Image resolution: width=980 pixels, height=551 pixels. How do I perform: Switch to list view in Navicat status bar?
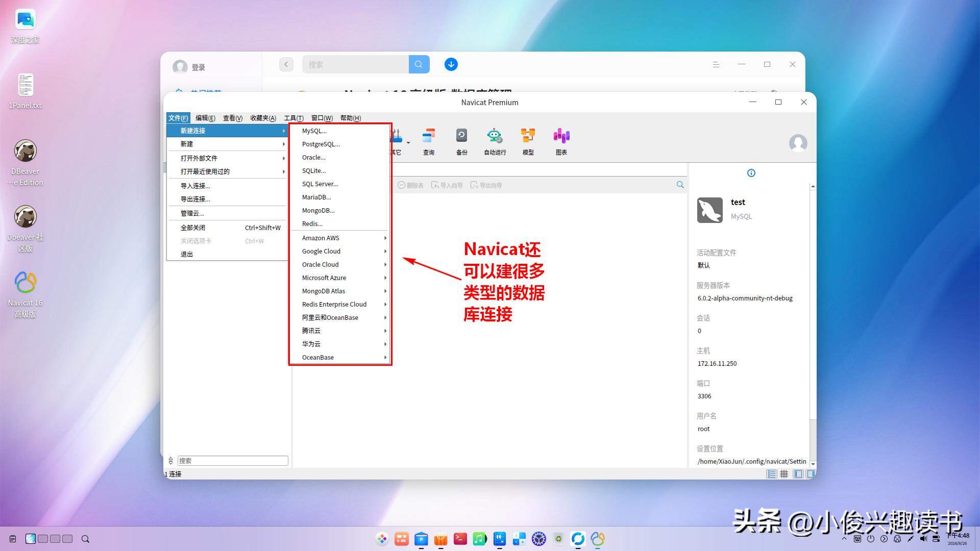pos(771,474)
